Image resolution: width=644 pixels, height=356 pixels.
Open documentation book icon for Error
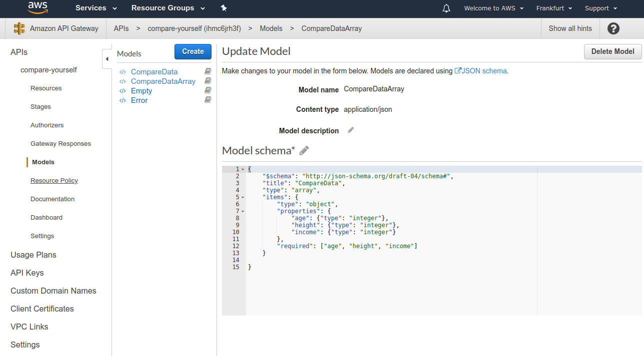(x=208, y=100)
